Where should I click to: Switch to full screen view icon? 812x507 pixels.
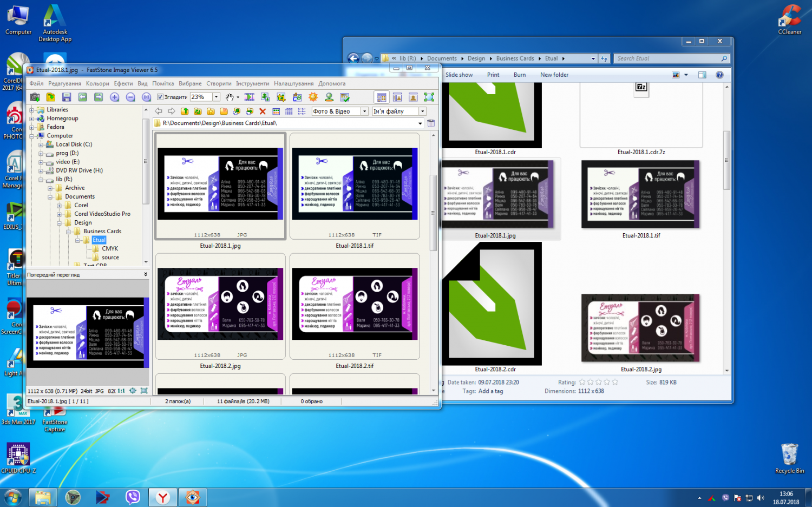429,97
